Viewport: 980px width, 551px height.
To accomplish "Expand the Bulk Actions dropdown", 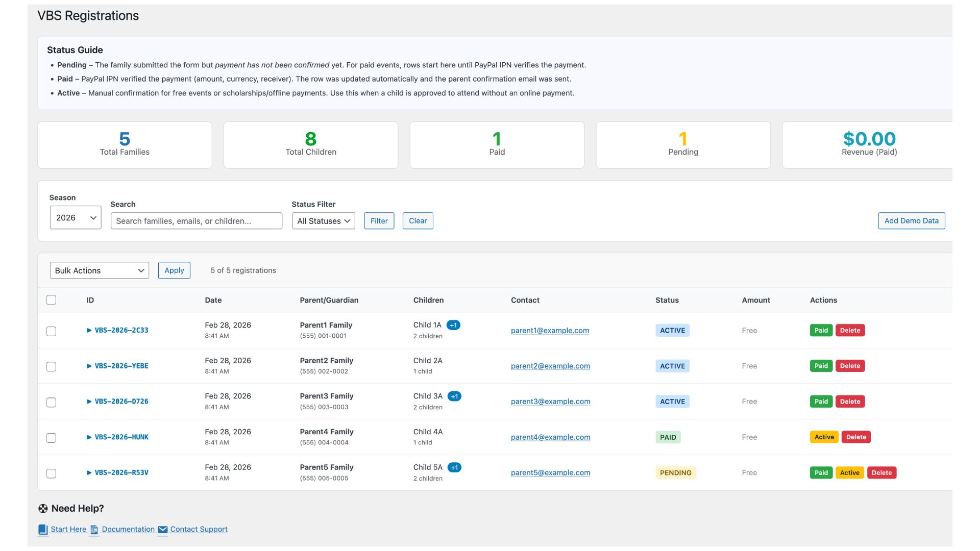I will click(99, 270).
